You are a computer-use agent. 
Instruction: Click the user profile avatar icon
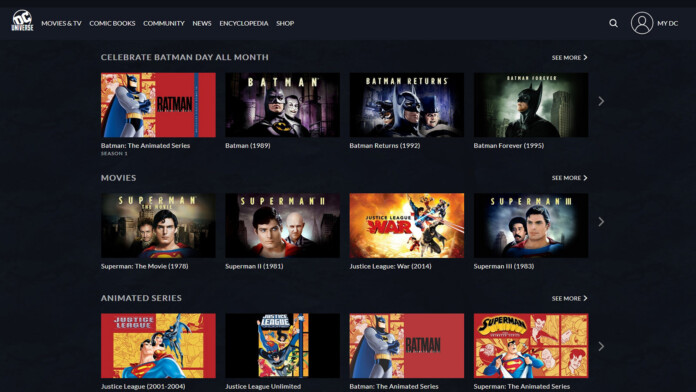pyautogui.click(x=642, y=23)
